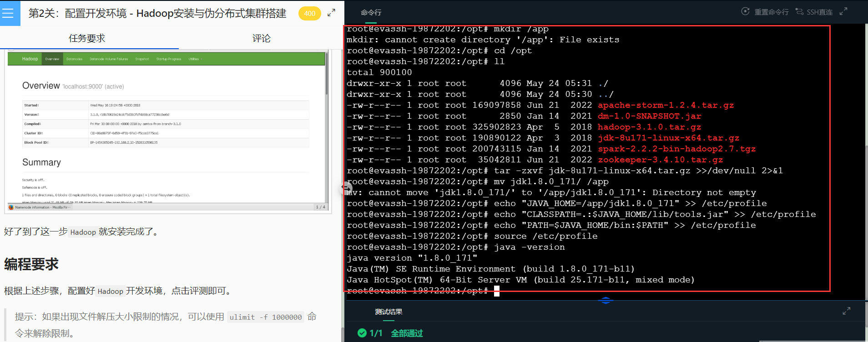Click the Overview tab in Hadoop screenshot
Image resolution: width=868 pixels, height=342 pixels.
tap(52, 59)
